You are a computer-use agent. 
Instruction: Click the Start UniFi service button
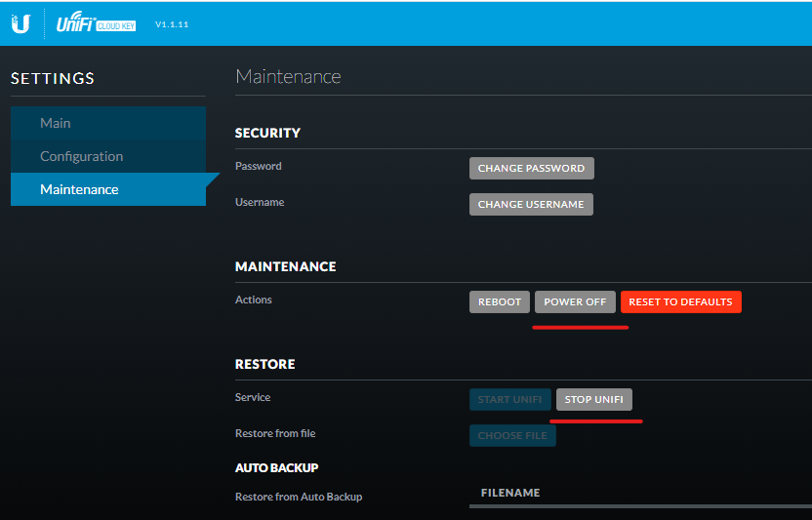click(509, 400)
